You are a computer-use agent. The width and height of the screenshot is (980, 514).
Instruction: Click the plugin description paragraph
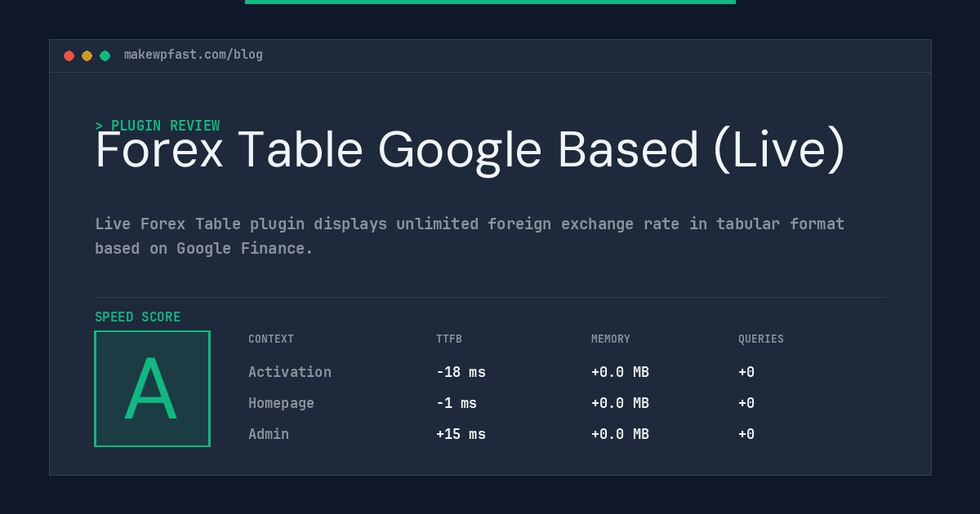pyautogui.click(x=470, y=236)
